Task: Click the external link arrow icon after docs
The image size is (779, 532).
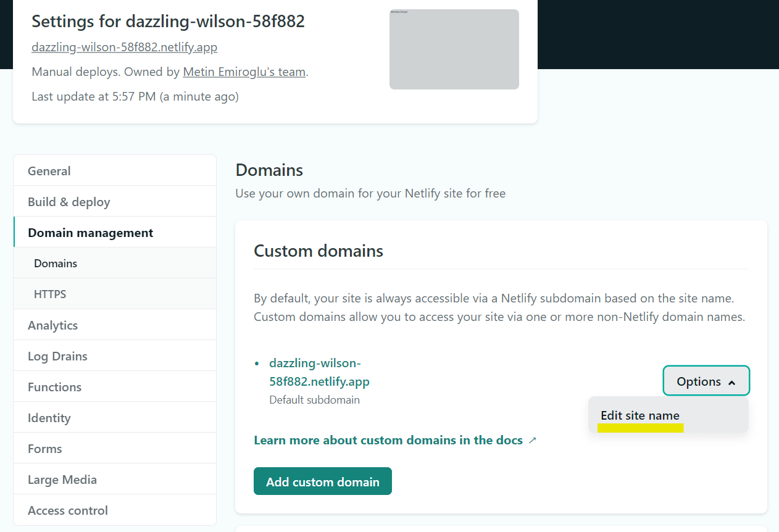Action: click(x=533, y=441)
